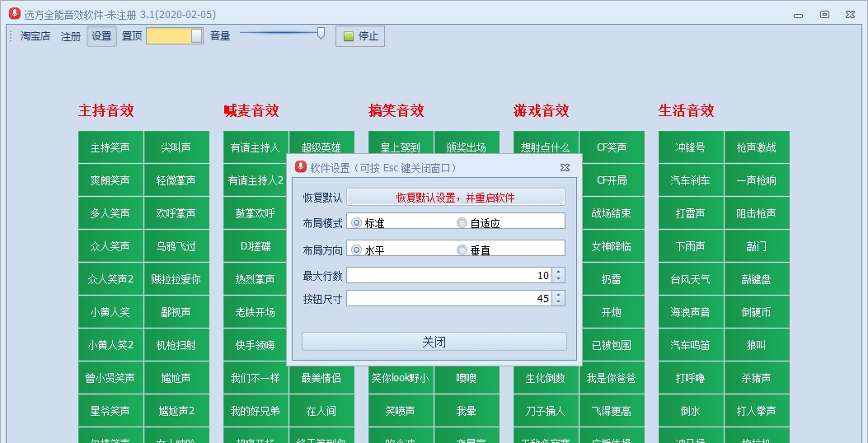This screenshot has height=443, width=868.
Task: Click the 停止 stop button
Action: coord(360,36)
